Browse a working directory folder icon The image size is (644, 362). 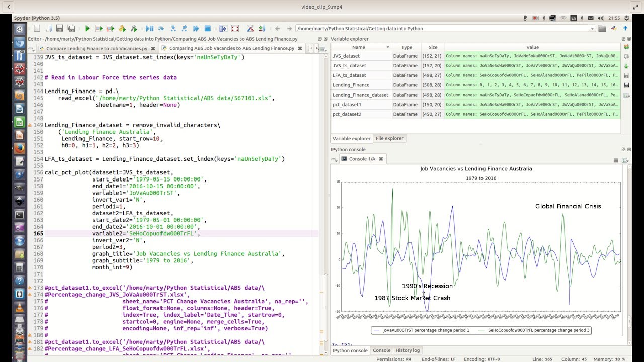coord(602,29)
